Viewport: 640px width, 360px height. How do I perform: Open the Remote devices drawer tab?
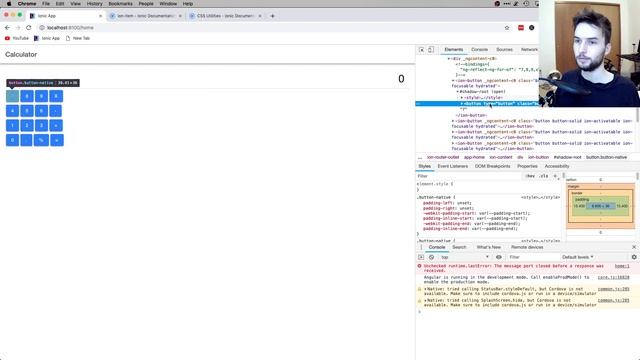[527, 247]
